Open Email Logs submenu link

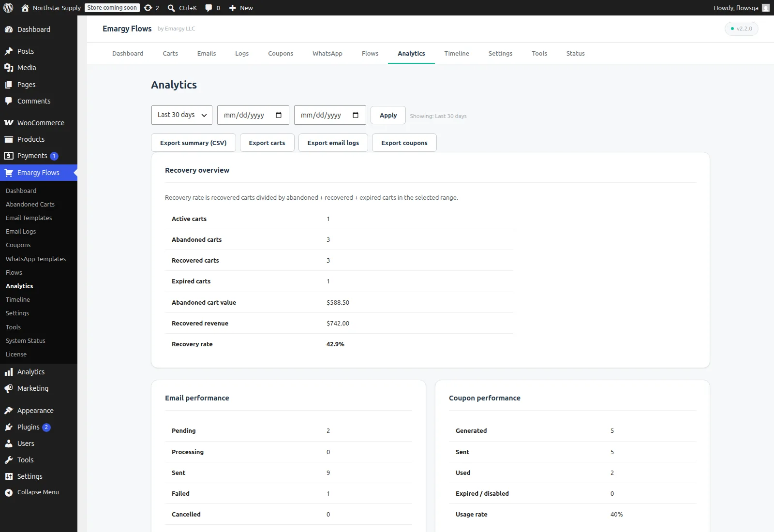click(x=21, y=232)
